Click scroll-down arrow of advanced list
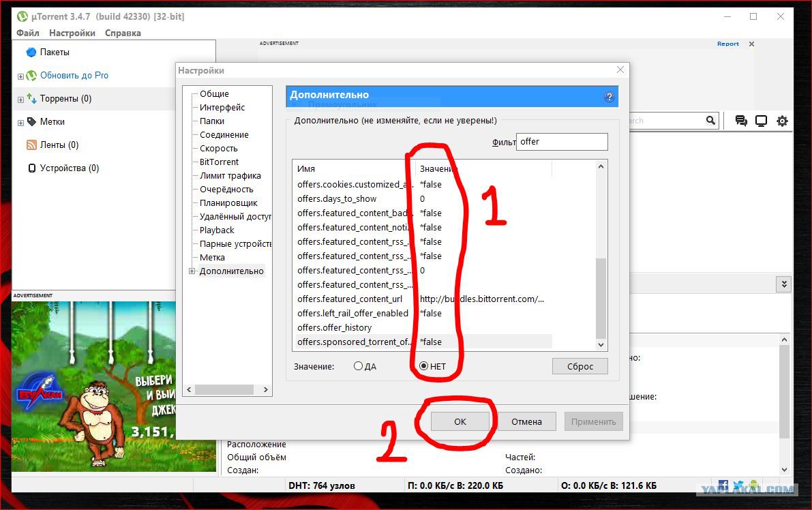This screenshot has height=510, width=812. click(601, 345)
